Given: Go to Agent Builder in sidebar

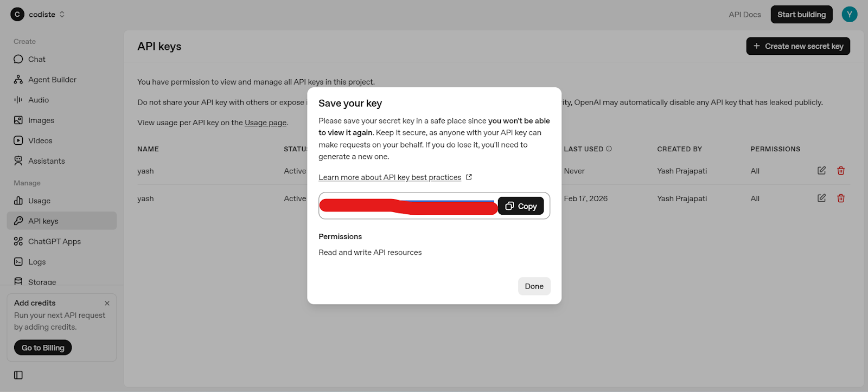Looking at the screenshot, I should [52, 80].
